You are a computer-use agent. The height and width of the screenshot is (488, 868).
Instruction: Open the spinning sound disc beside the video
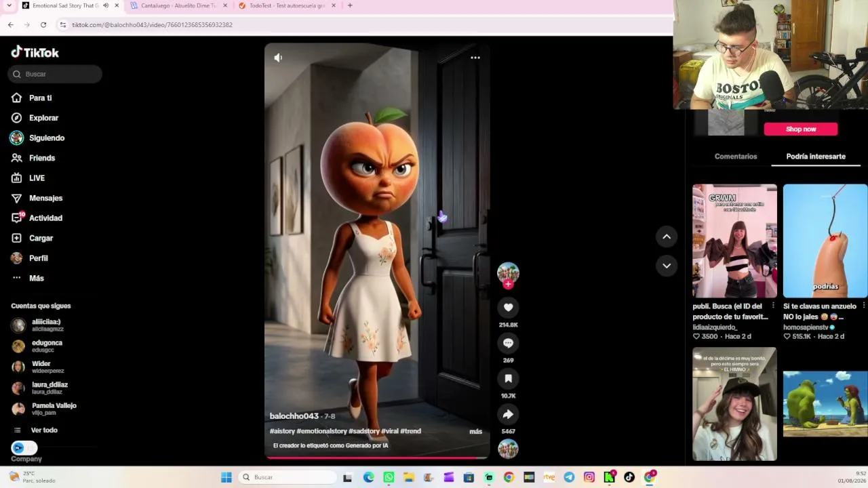(508, 449)
